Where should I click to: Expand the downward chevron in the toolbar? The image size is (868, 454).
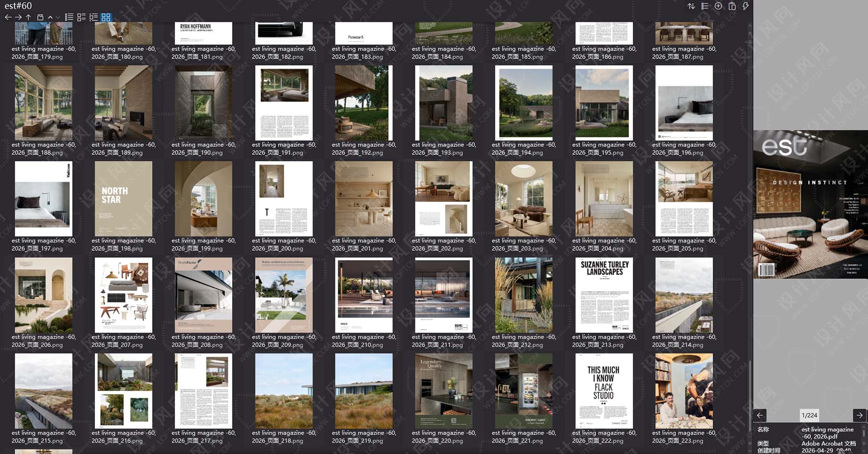click(x=58, y=17)
